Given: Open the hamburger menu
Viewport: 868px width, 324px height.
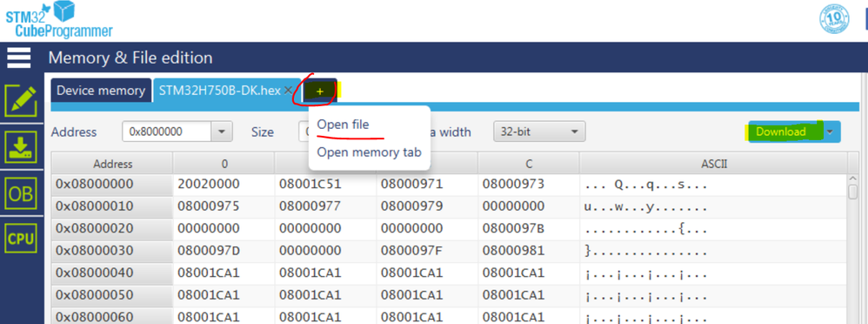Looking at the screenshot, I should (18, 57).
